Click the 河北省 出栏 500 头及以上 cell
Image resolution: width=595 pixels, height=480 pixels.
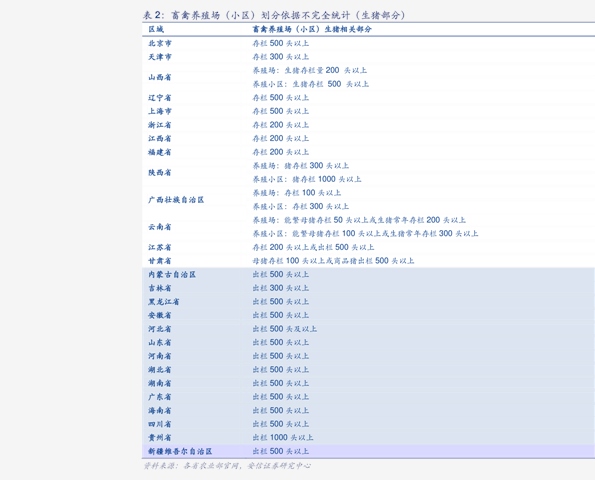285,329
